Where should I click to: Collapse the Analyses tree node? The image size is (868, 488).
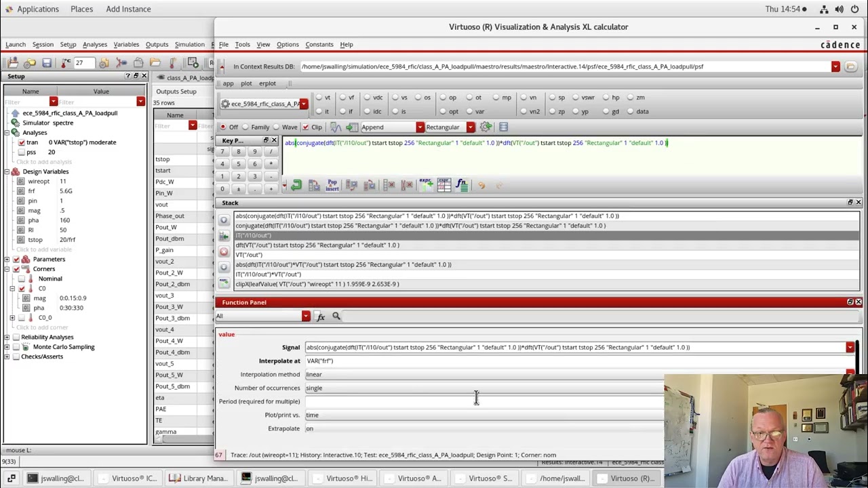tap(7, 132)
